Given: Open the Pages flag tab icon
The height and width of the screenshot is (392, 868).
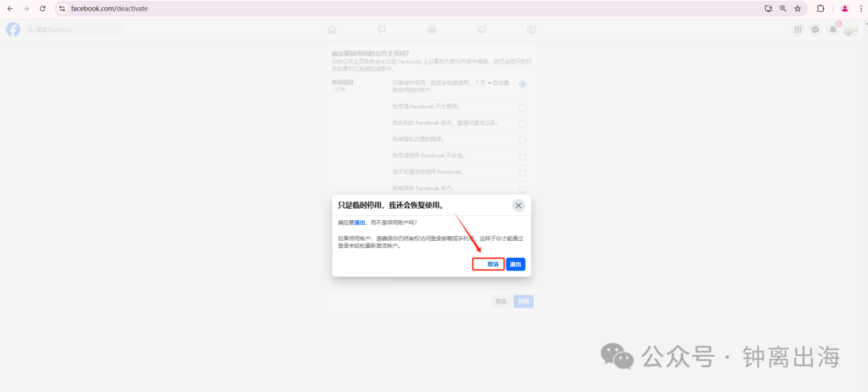Looking at the screenshot, I should (x=382, y=30).
